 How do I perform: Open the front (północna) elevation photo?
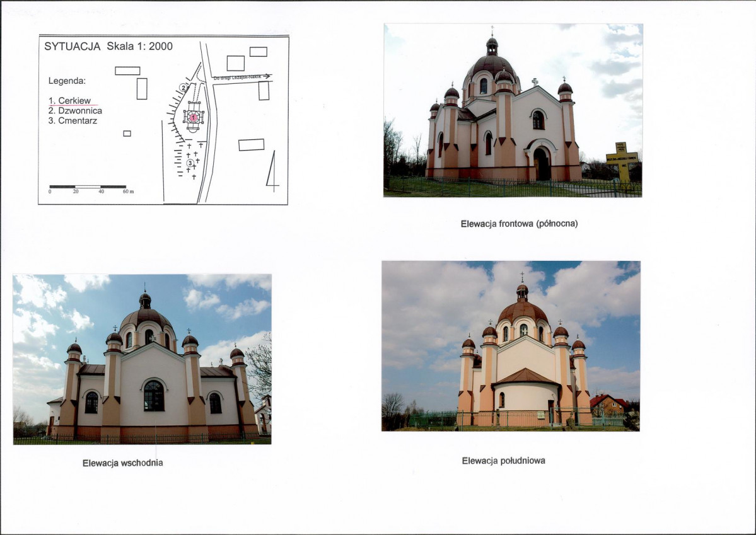coord(513,110)
